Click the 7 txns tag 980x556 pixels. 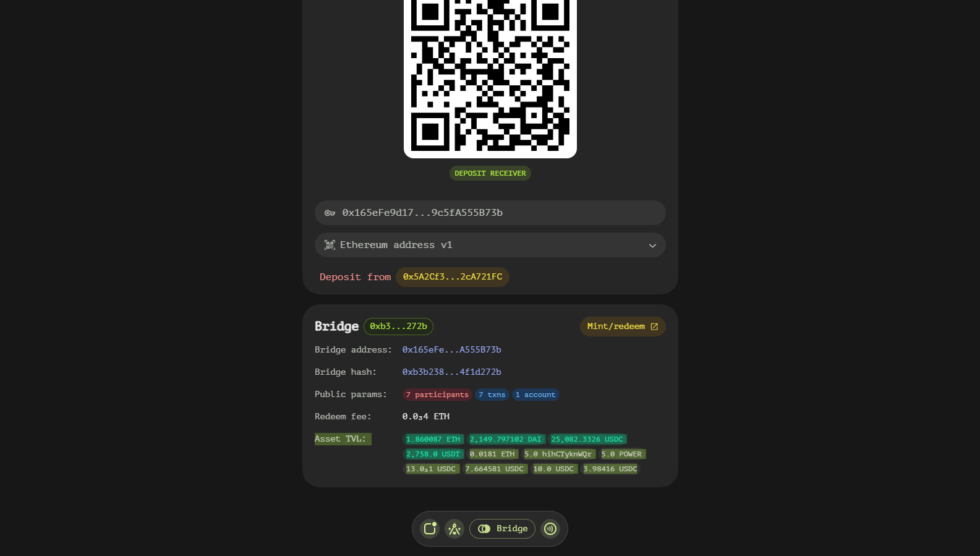(492, 395)
